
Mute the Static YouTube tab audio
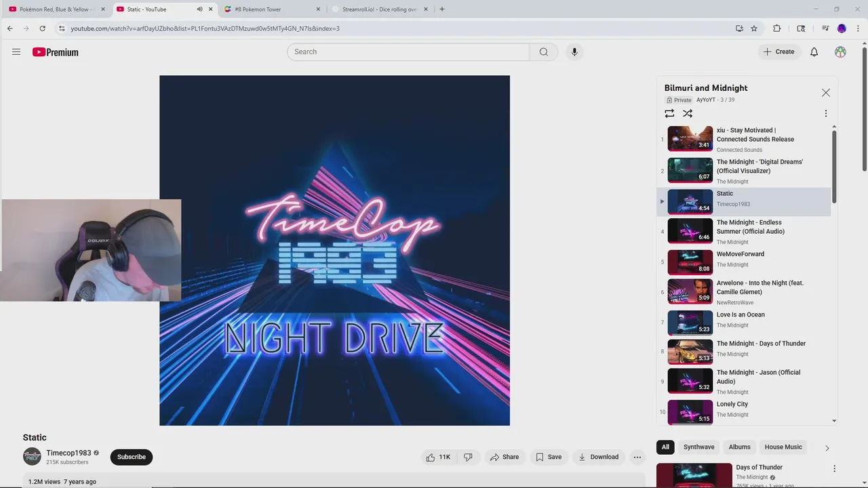pos(199,9)
